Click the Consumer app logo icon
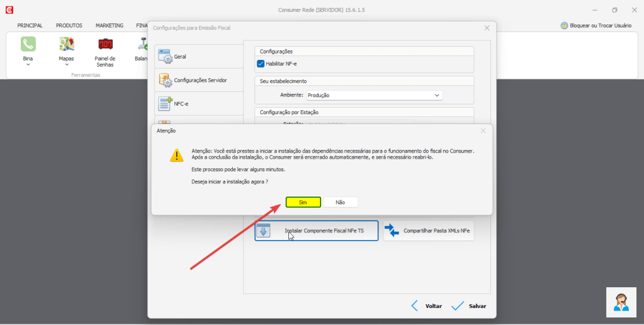 pyautogui.click(x=9, y=10)
